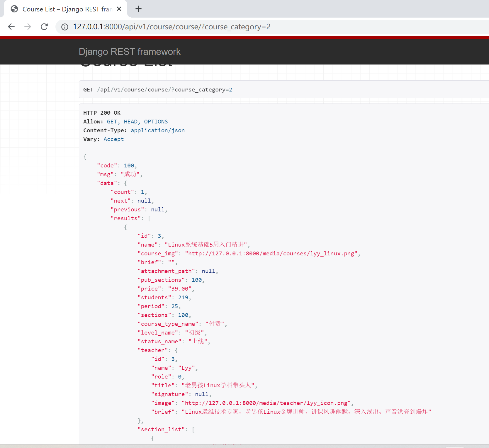Click the Vary Accept header
The height and width of the screenshot is (448, 489).
[x=103, y=139]
